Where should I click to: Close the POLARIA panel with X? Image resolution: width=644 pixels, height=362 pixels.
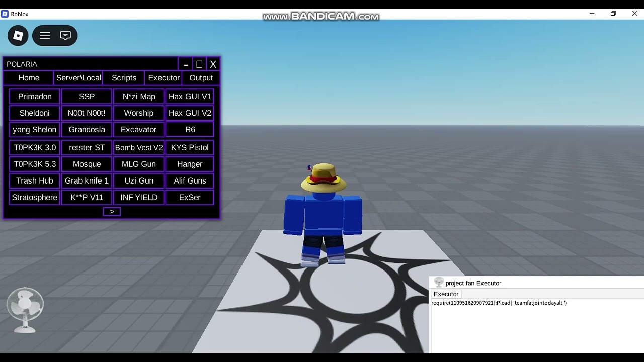point(213,64)
